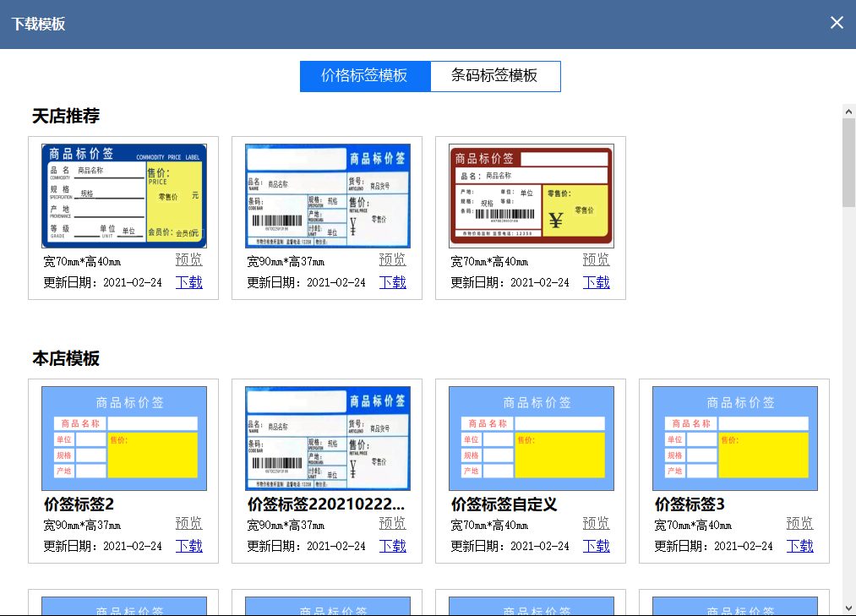
Task: Preview the red 商品标价签 recommended template
Action: [x=596, y=259]
